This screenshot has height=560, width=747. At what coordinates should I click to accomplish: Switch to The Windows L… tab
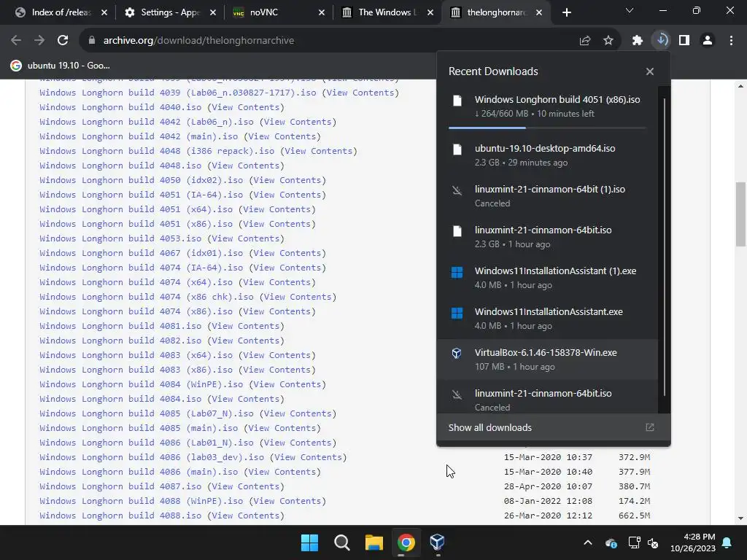pyautogui.click(x=387, y=12)
